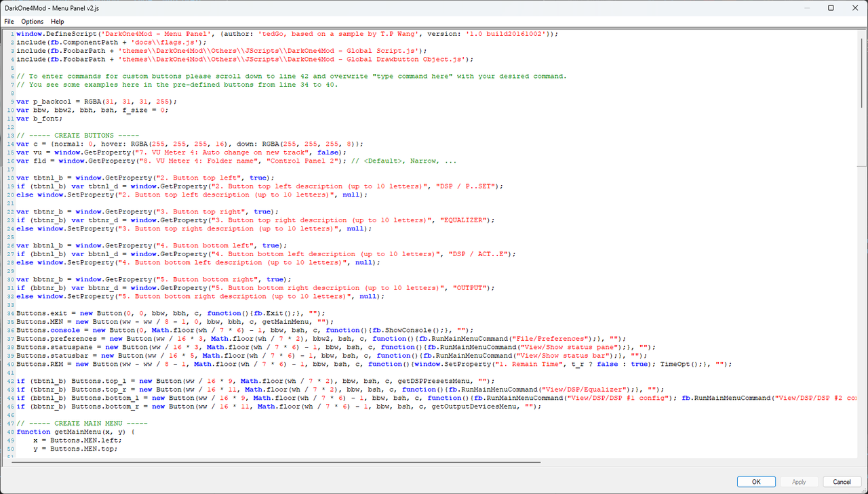Open the Help menu
Viewport: 868px width, 494px height.
click(x=57, y=21)
